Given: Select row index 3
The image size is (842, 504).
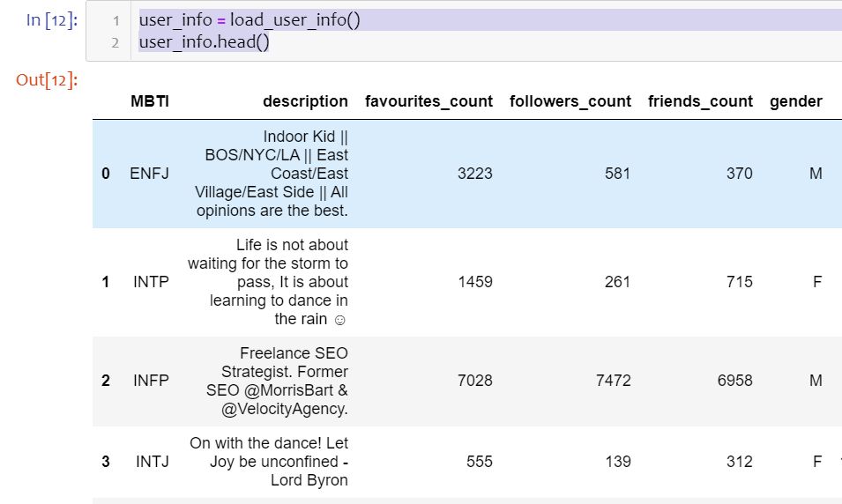Looking at the screenshot, I should tap(106, 462).
